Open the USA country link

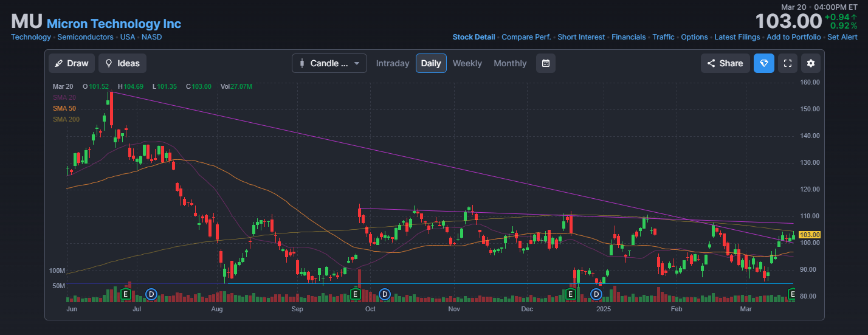(x=128, y=37)
